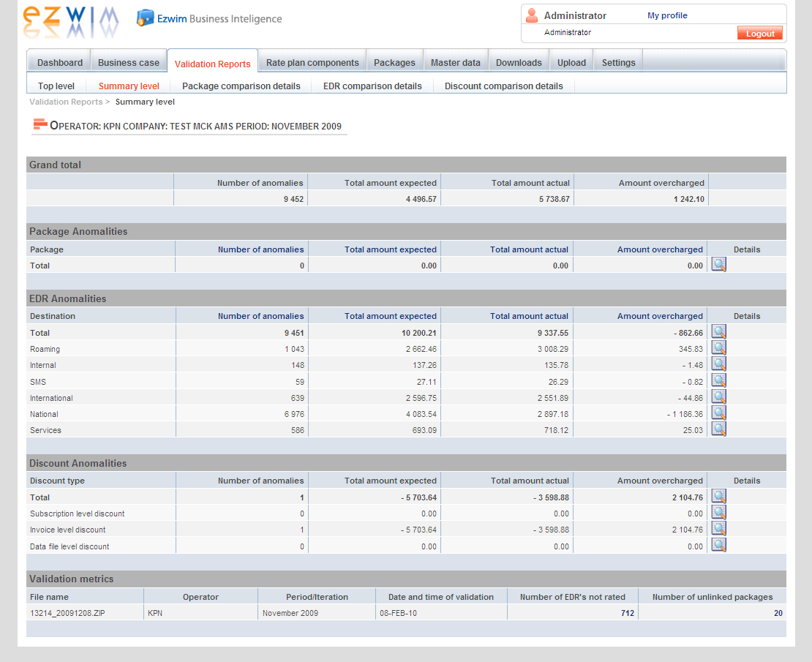Open details for Subscription level discount
812x662 pixels.
(x=718, y=513)
